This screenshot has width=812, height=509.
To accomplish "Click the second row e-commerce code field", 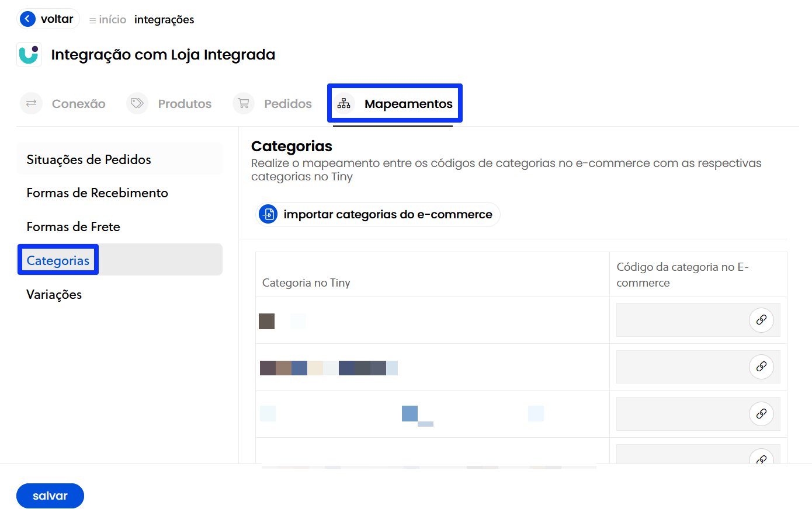I will pos(698,367).
